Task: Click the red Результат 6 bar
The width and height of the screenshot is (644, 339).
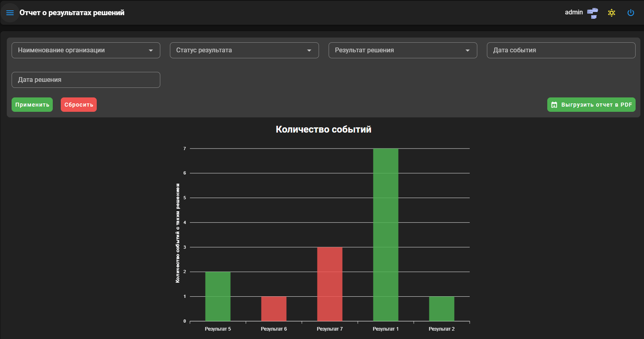Action: [x=274, y=309]
